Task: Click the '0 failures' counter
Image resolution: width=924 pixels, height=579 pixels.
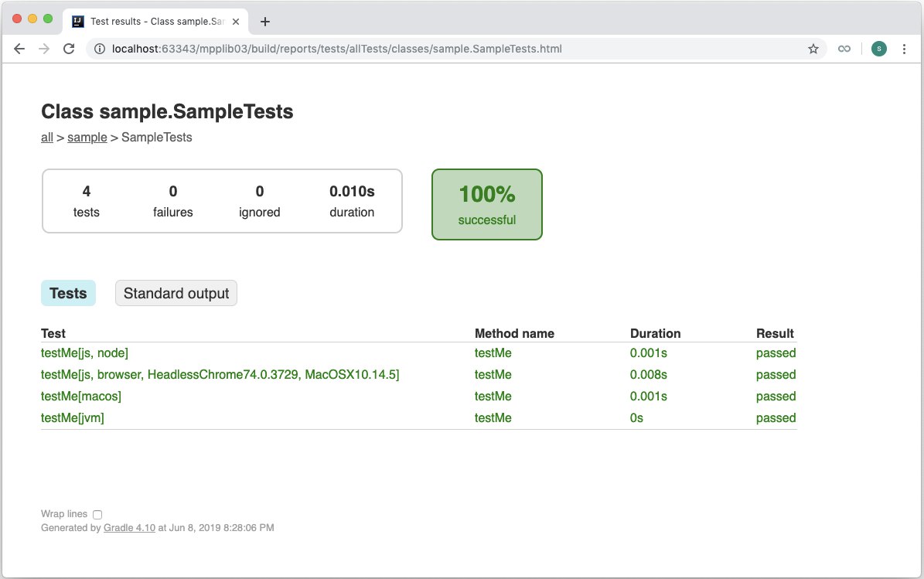Action: 172,201
